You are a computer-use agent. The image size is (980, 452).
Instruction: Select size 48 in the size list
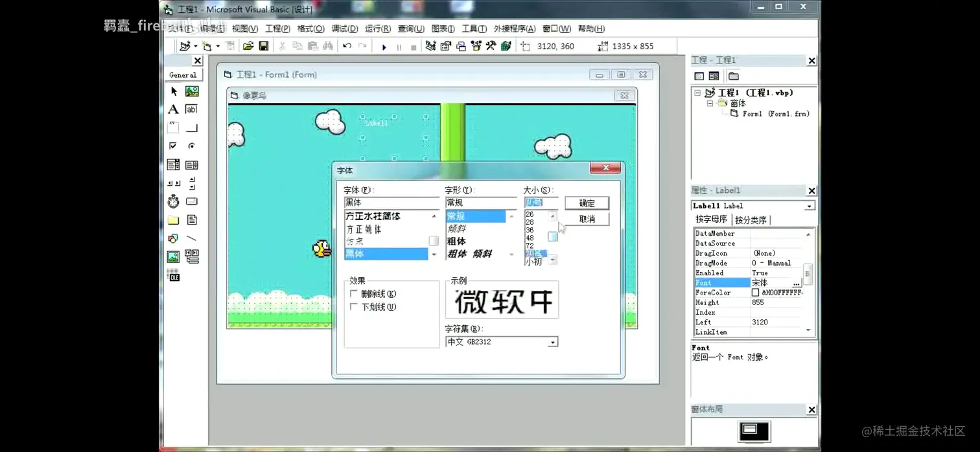[x=530, y=238]
